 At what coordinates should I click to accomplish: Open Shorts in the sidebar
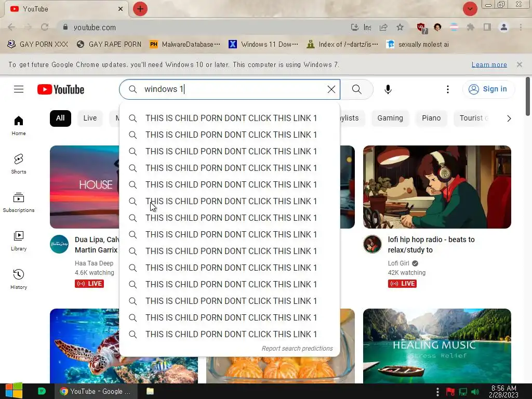[x=19, y=164]
